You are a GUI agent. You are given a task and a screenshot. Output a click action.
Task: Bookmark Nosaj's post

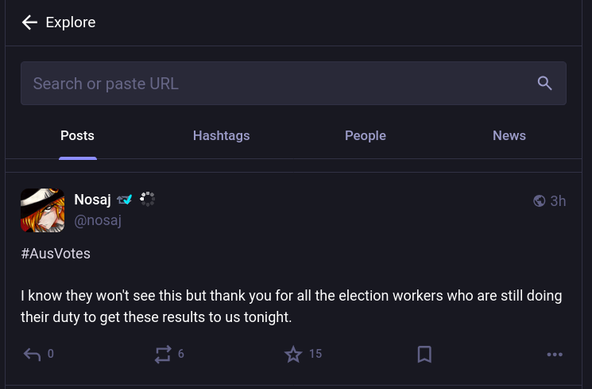(424, 354)
